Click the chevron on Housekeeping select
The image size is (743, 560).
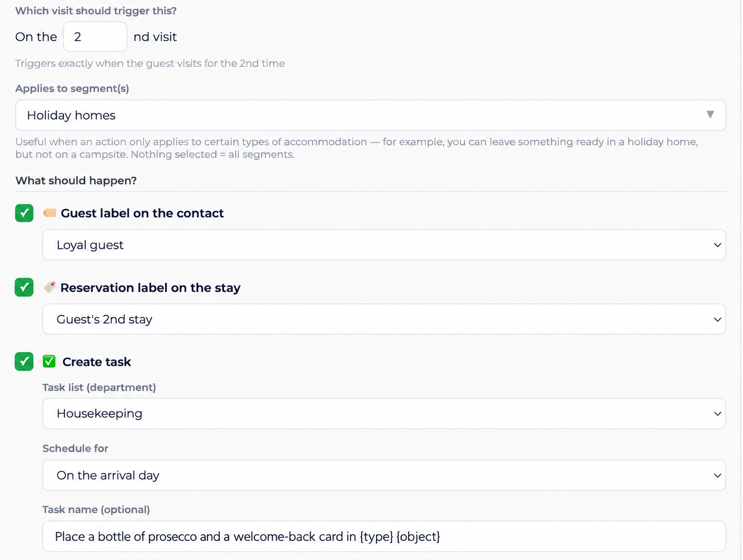tap(717, 413)
